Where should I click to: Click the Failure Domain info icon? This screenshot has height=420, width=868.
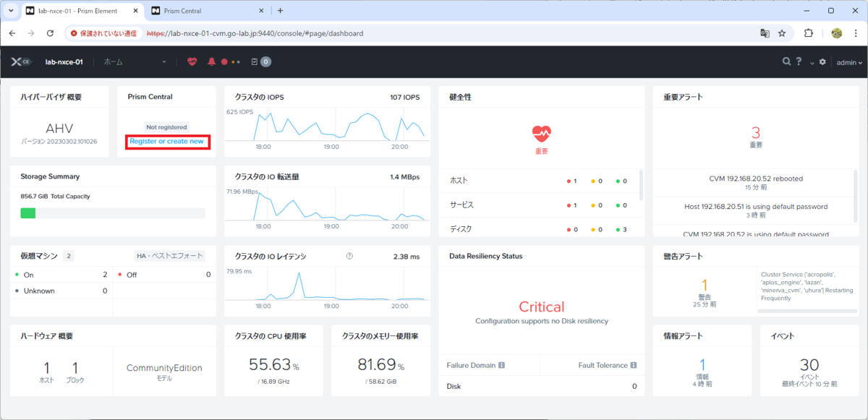pos(501,365)
